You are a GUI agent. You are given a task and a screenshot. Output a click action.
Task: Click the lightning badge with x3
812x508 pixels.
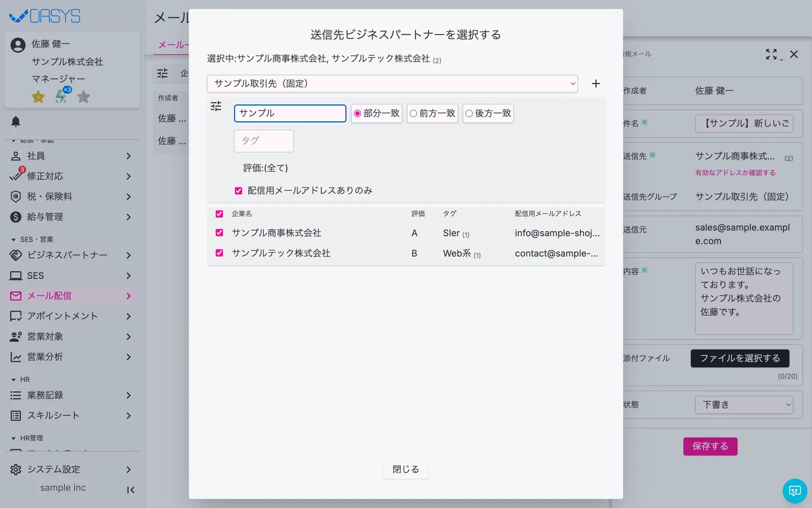coord(62,95)
